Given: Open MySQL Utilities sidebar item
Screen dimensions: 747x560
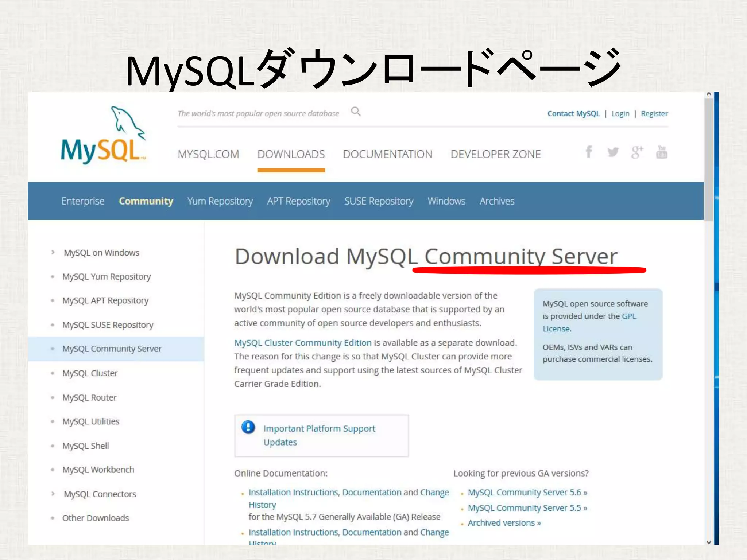Looking at the screenshot, I should coord(90,421).
